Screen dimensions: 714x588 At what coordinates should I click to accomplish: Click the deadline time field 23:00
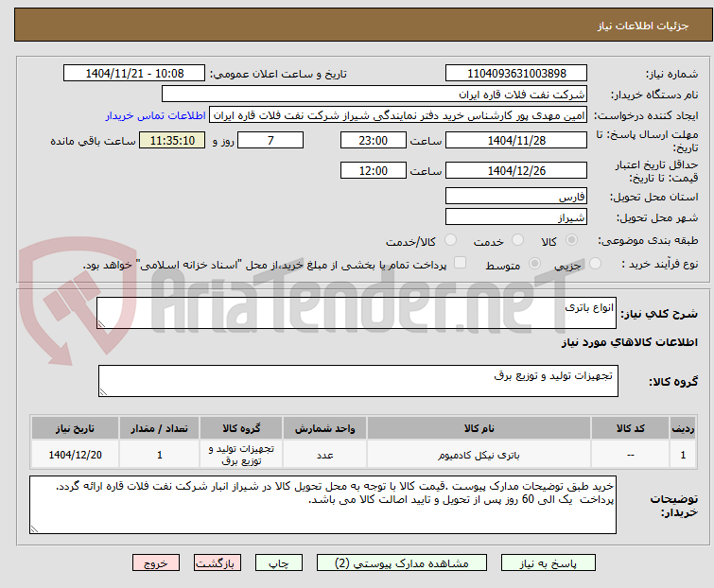coord(373,140)
